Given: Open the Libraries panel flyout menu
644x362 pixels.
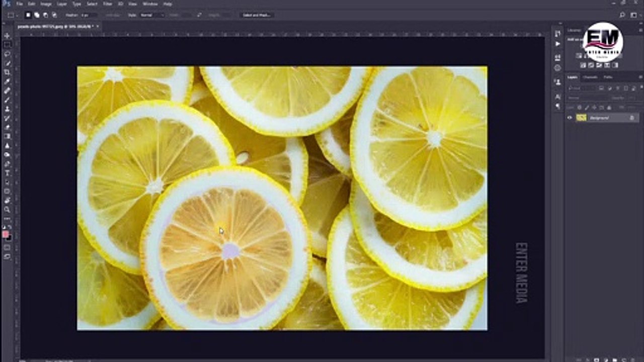Looking at the screenshot, I should click(x=640, y=30).
